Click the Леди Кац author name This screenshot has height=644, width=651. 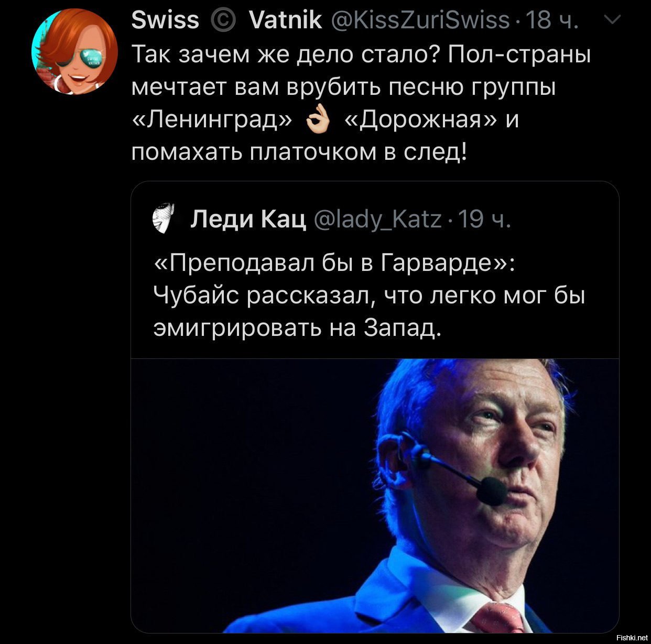pyautogui.click(x=248, y=219)
